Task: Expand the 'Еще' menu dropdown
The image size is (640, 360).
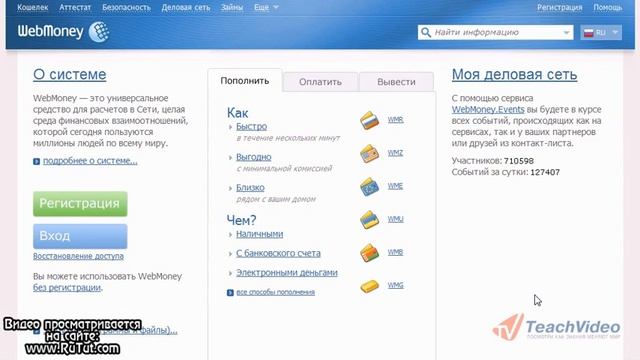Action: coord(266,7)
